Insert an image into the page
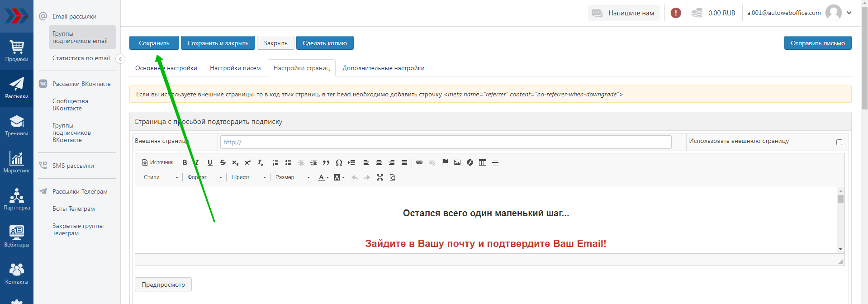Viewport: 868px width, 304px height. 457,162
